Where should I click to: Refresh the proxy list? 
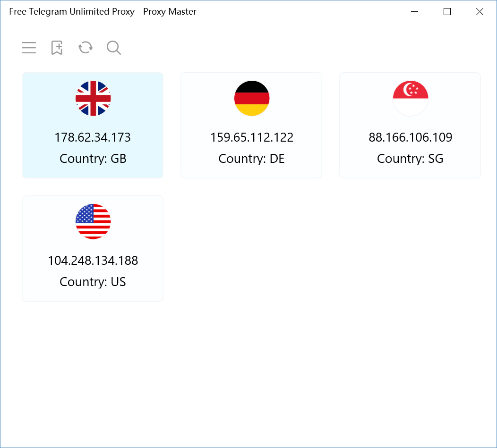pyautogui.click(x=86, y=48)
